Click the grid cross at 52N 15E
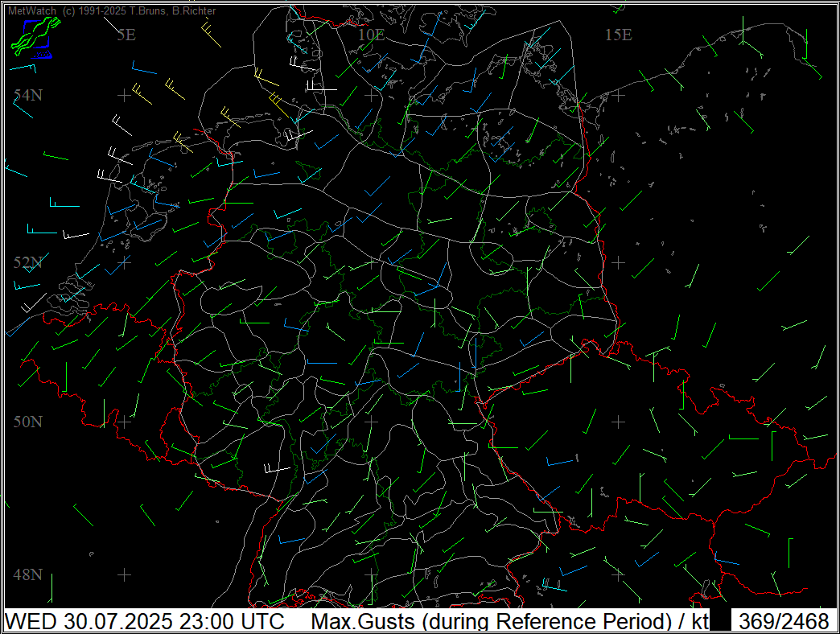Image resolution: width=840 pixels, height=634 pixels. (618, 262)
